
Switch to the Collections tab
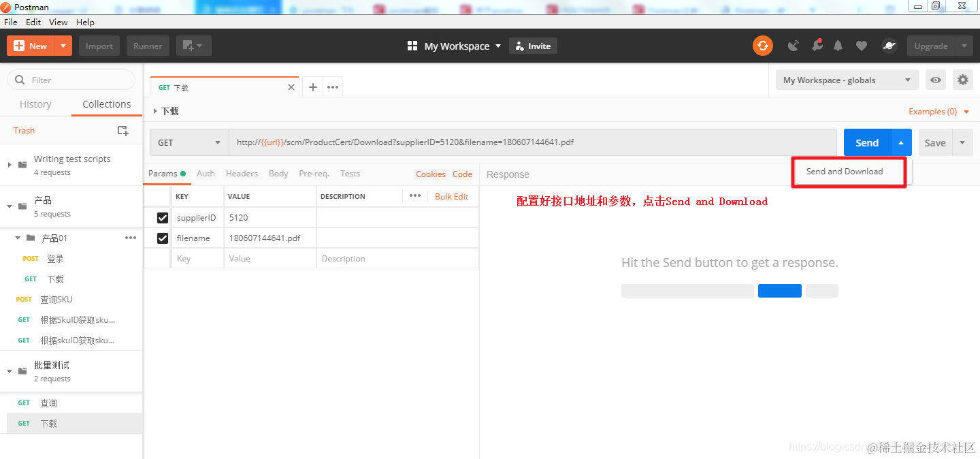(107, 104)
